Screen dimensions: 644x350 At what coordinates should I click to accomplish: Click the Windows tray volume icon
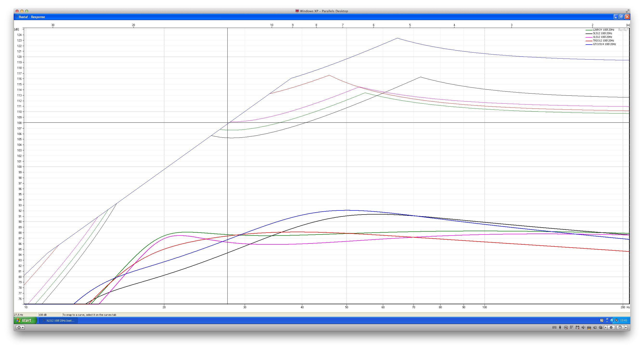617,320
